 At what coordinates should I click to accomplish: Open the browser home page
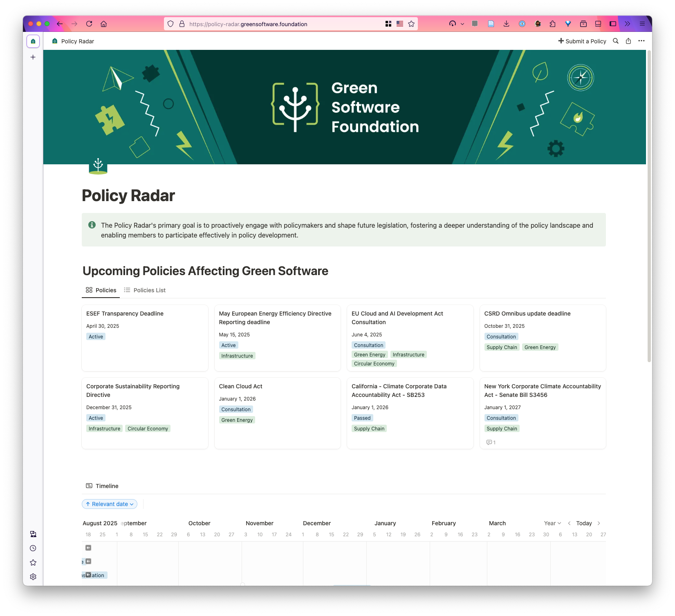click(104, 24)
